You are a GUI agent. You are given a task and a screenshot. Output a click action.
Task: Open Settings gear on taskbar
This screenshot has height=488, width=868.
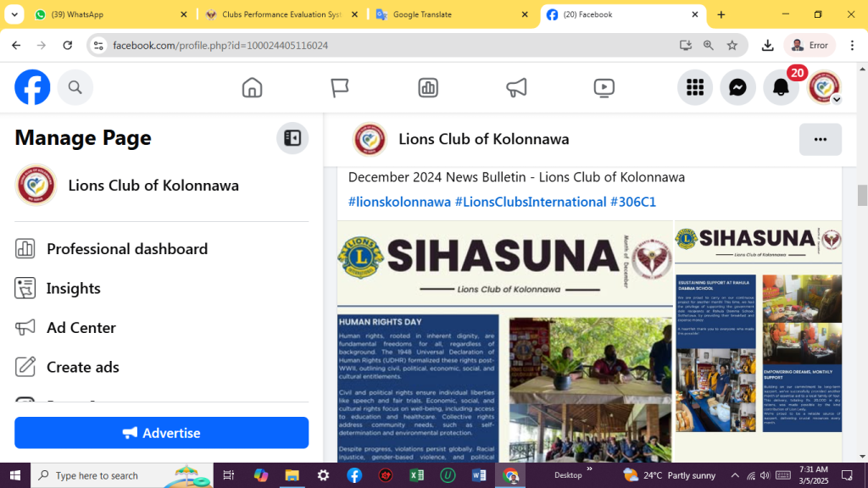323,475
